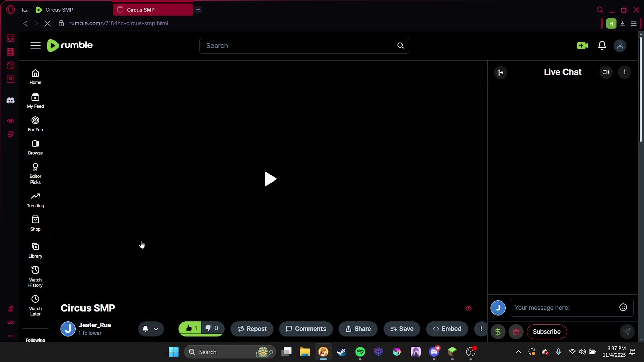Open the Opera tab search icon
644x362 pixels.
(x=600, y=10)
